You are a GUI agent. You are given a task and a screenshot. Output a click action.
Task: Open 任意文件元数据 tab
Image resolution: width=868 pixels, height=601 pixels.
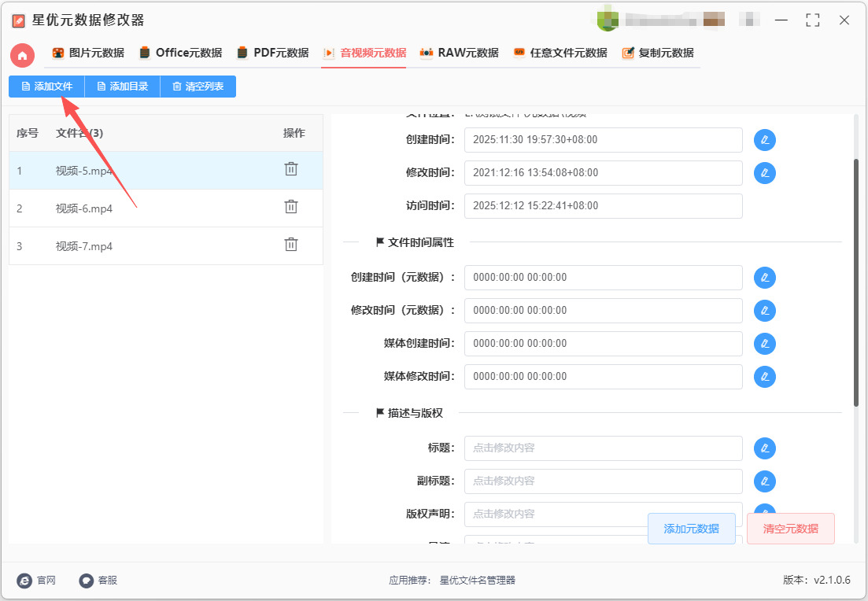tap(560, 53)
